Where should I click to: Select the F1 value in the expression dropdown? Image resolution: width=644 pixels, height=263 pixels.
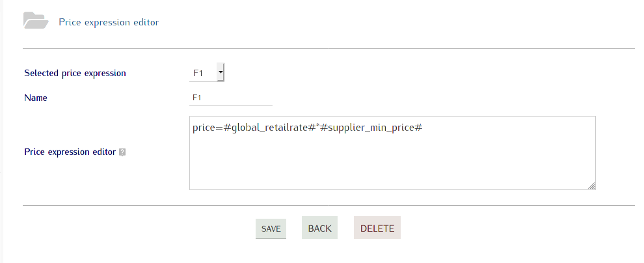(x=198, y=73)
